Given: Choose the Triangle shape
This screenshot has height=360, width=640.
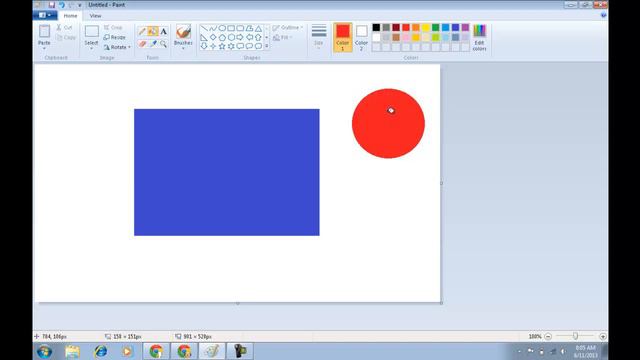Looking at the screenshot, I should click(x=258, y=28).
